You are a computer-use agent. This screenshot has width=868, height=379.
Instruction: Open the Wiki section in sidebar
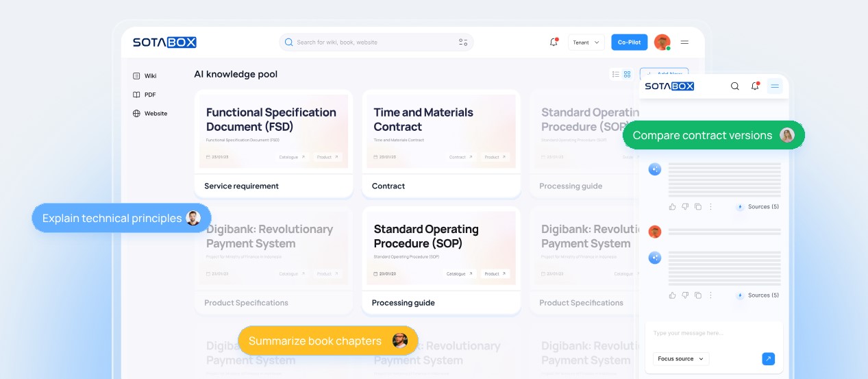coord(145,76)
